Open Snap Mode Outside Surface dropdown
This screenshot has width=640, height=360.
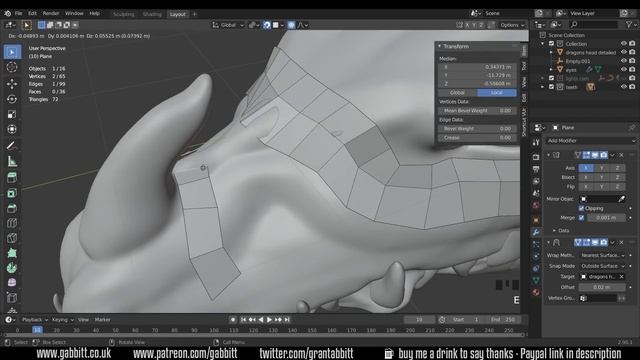(602, 266)
